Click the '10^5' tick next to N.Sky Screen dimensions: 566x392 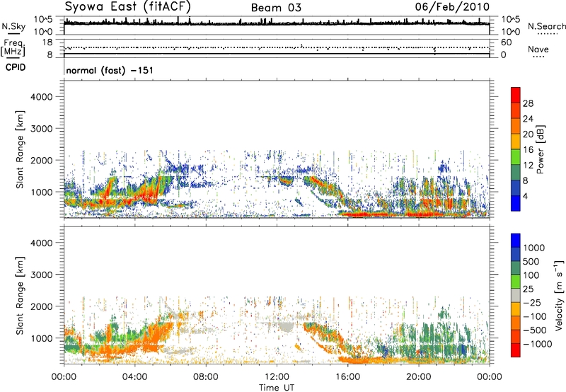coord(43,20)
